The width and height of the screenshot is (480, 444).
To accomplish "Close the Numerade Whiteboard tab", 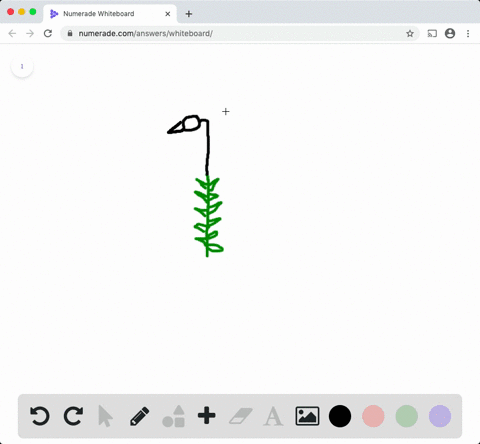I will tap(168, 14).
